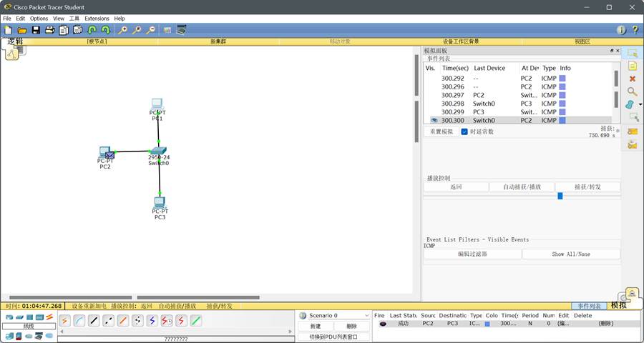Choose the Draw Polygon shape tool

point(630,104)
